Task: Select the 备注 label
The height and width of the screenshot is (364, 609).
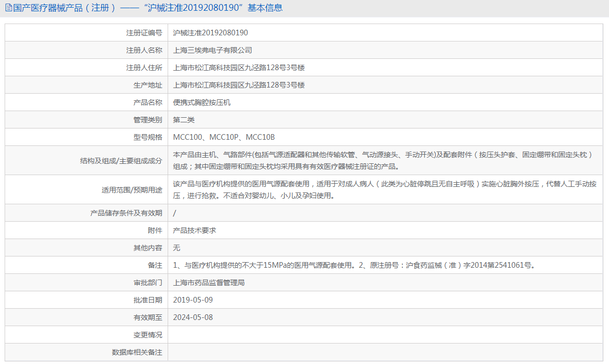Action: tap(155, 265)
